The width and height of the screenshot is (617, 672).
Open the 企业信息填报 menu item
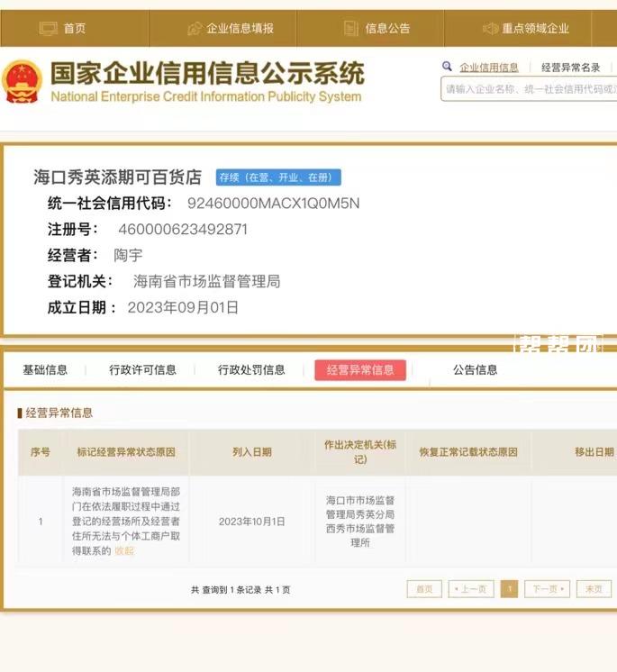coord(240,29)
